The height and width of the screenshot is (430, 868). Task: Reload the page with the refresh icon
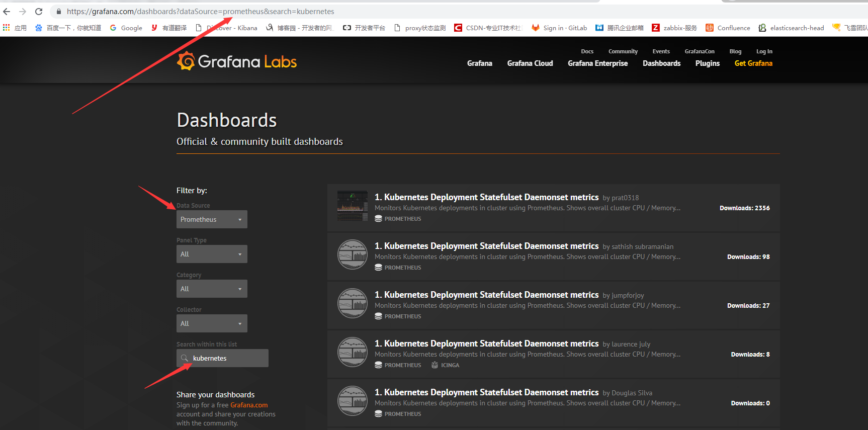tap(39, 11)
